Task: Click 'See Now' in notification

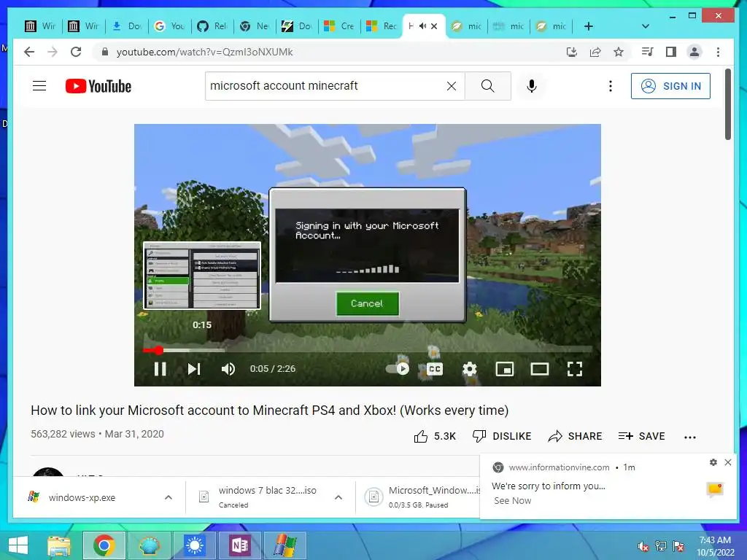Action: point(512,501)
